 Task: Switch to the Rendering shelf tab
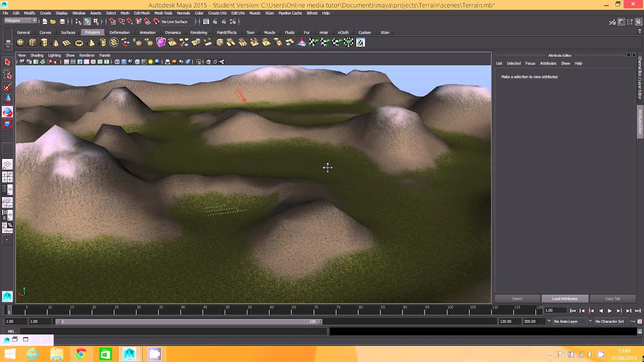click(x=199, y=33)
